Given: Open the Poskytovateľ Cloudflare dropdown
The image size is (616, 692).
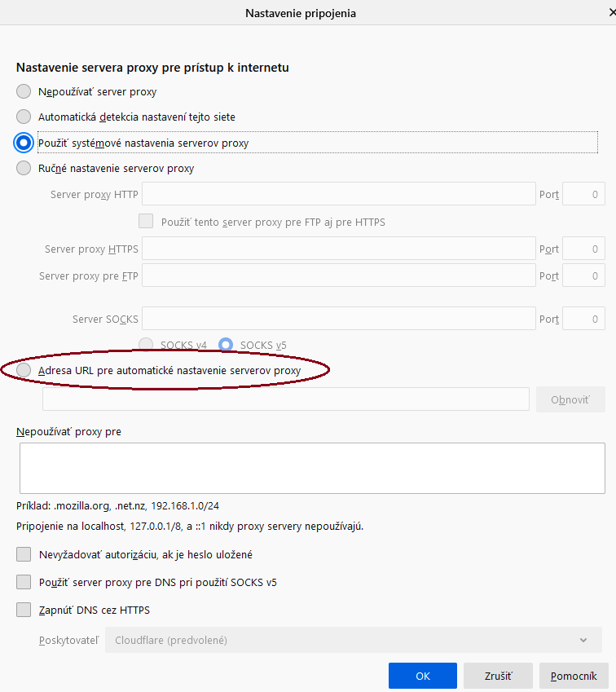Looking at the screenshot, I should 353,640.
